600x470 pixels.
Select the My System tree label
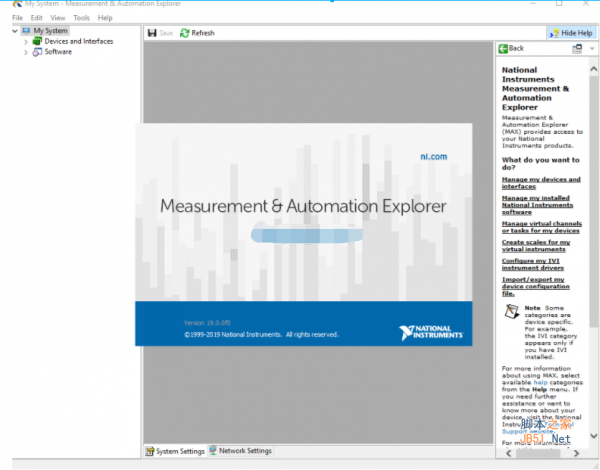[x=51, y=31]
